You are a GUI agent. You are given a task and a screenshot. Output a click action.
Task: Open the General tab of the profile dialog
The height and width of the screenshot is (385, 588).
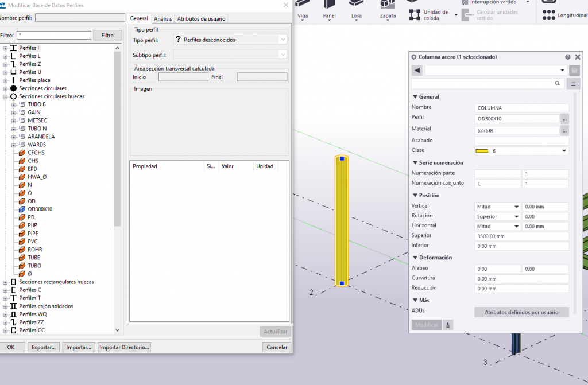click(x=139, y=18)
